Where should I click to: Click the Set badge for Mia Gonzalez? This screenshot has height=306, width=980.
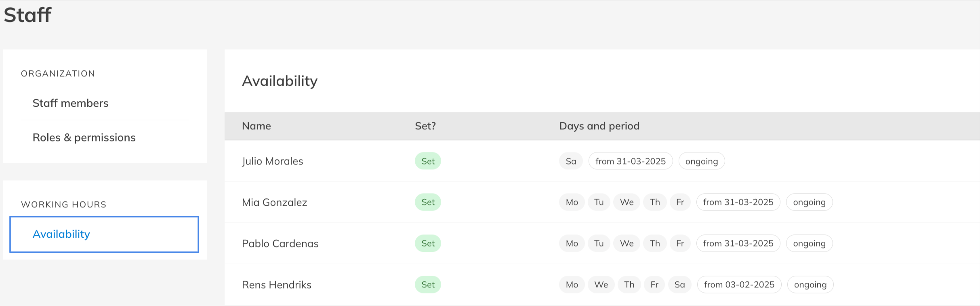click(x=428, y=203)
